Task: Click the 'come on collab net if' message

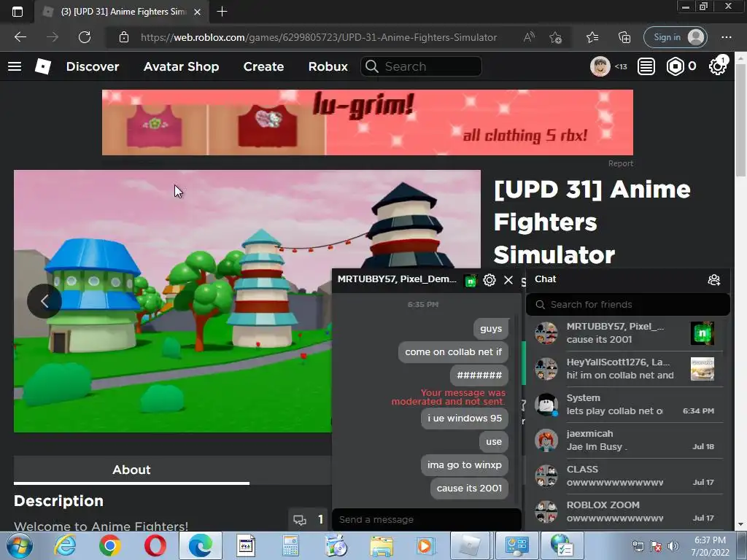Action: 453,352
